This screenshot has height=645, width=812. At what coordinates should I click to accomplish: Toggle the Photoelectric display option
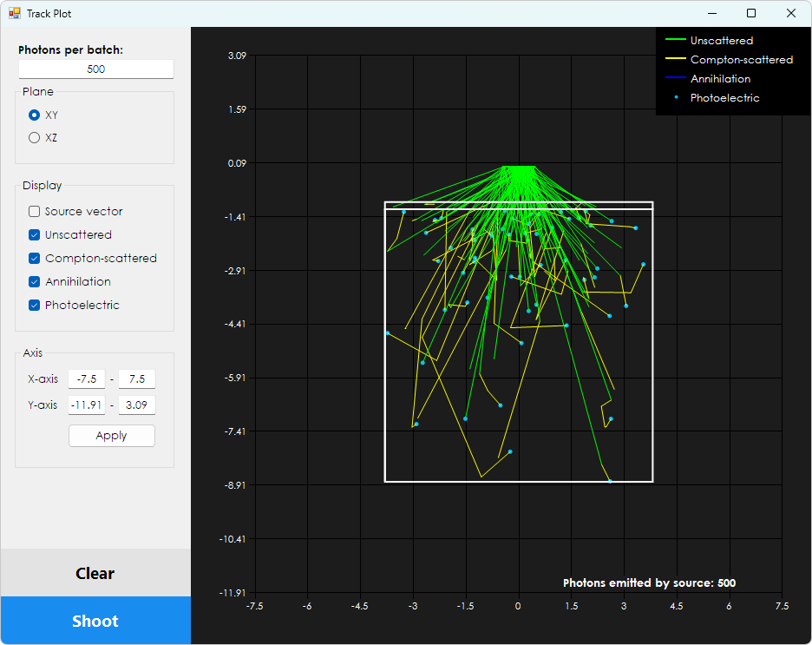point(33,305)
